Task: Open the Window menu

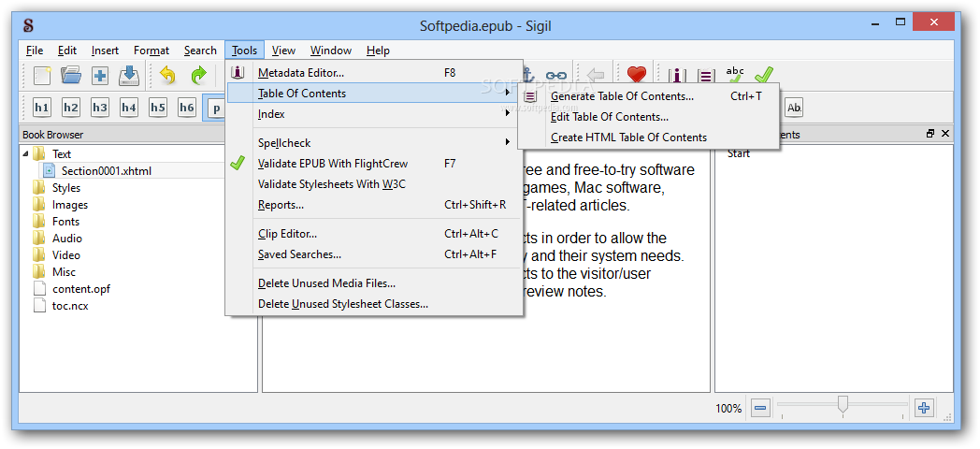Action: [331, 50]
